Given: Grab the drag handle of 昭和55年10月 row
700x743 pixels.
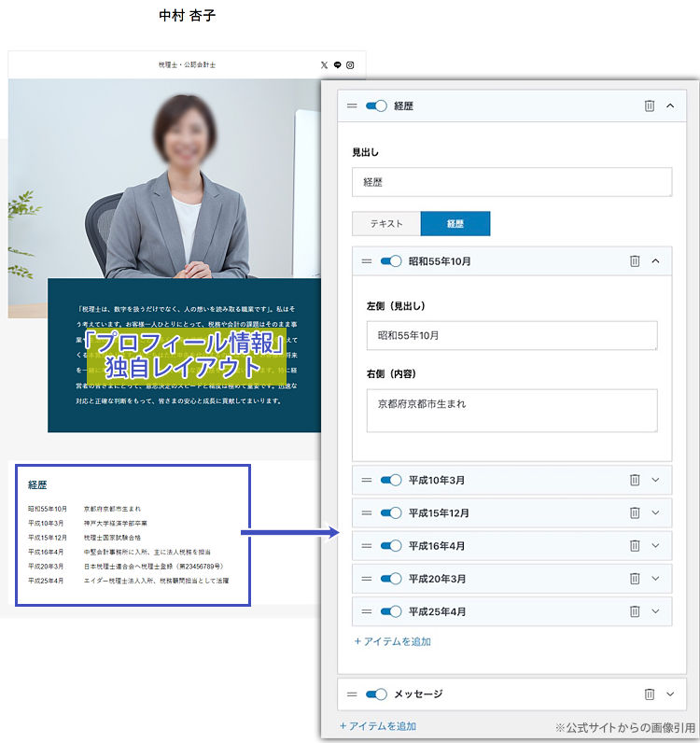Looking at the screenshot, I should click(x=367, y=261).
